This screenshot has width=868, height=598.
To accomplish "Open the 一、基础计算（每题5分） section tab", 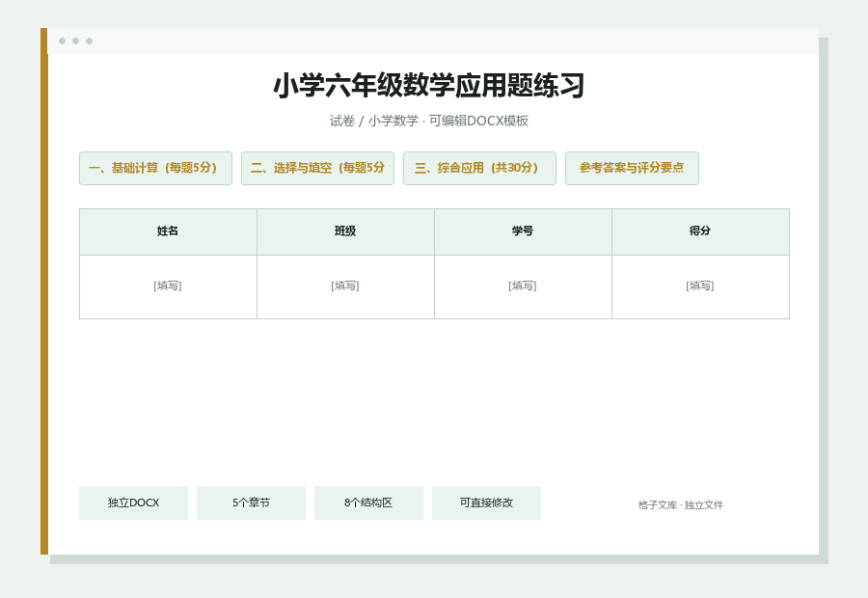I will coord(155,169).
